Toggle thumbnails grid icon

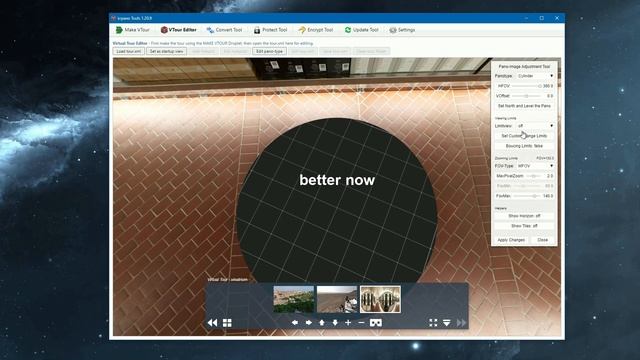pyautogui.click(x=227, y=323)
